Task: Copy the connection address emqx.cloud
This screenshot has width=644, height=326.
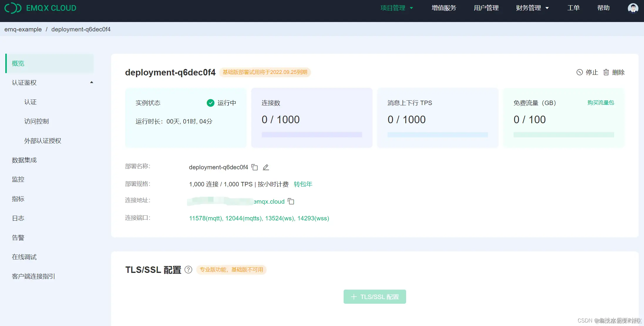Action: coord(291,201)
